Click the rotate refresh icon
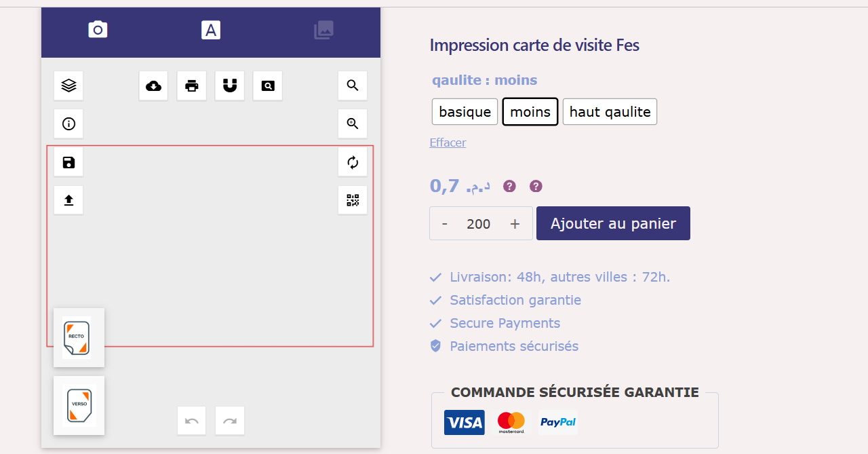This screenshot has width=868, height=454. 353,162
